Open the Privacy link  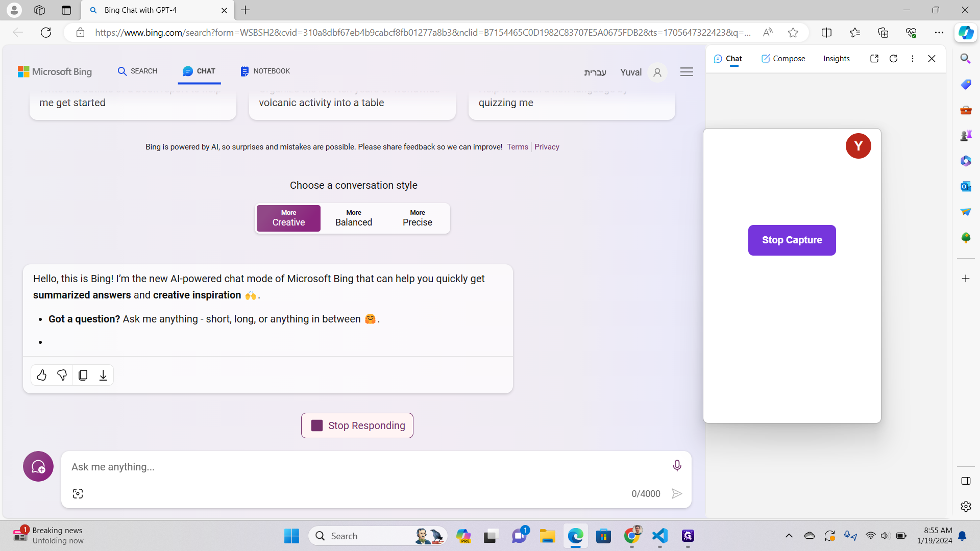(547, 147)
